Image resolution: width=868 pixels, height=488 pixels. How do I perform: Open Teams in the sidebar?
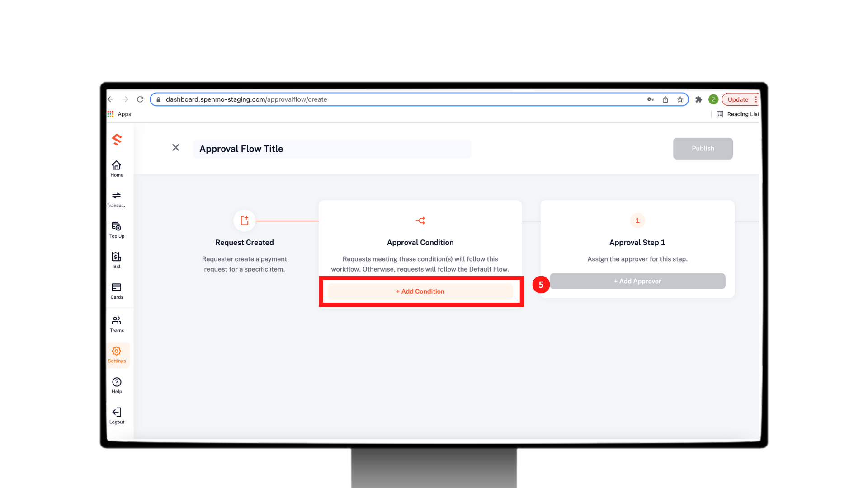click(x=117, y=324)
